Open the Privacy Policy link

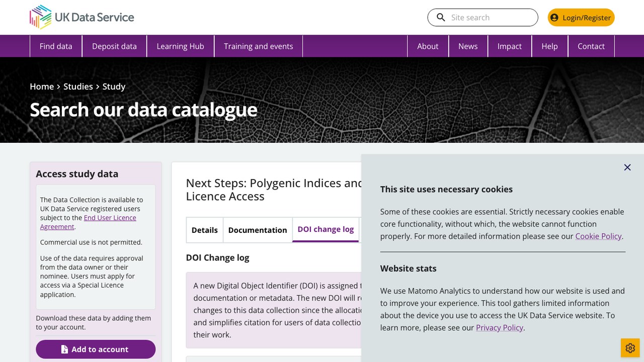coord(500,328)
